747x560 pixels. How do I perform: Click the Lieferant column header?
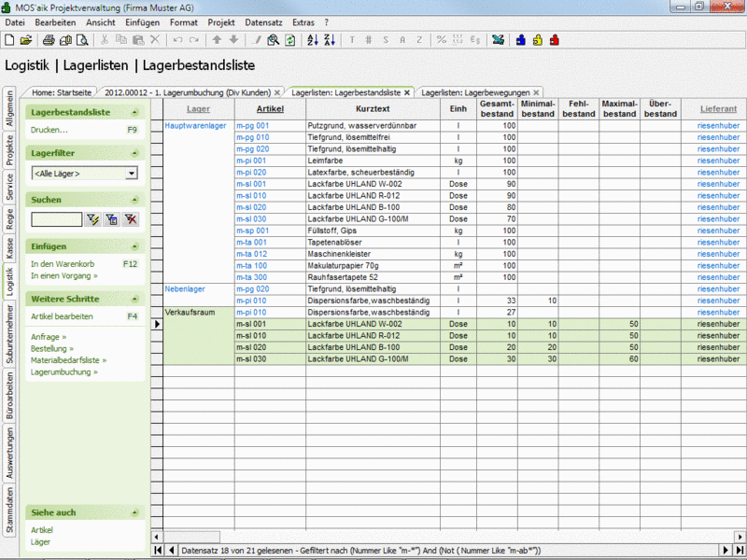point(718,108)
